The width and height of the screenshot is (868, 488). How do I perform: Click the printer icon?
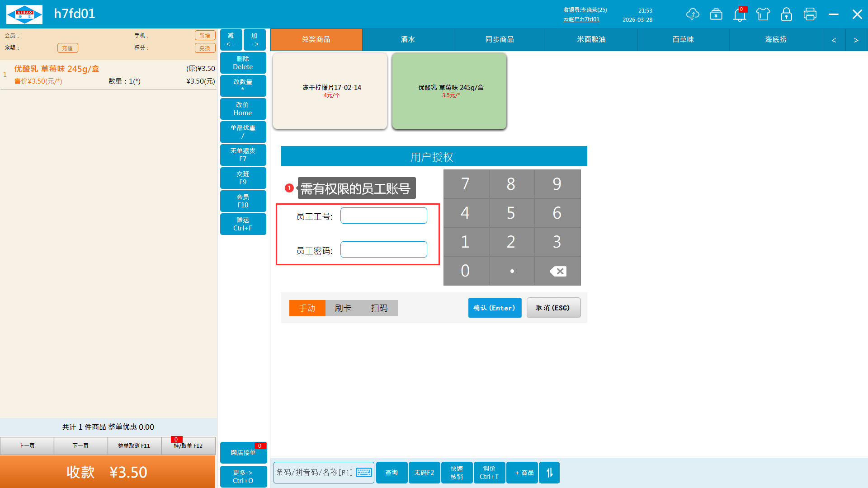(810, 14)
